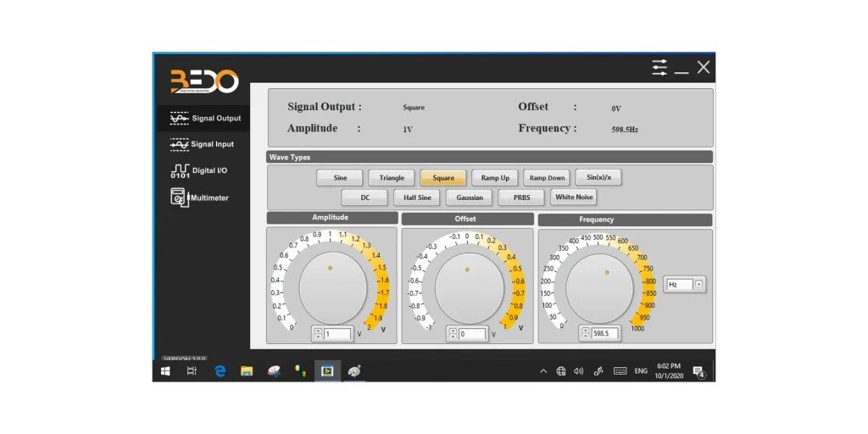
Task: Click the Square signal output readout
Action: point(414,108)
